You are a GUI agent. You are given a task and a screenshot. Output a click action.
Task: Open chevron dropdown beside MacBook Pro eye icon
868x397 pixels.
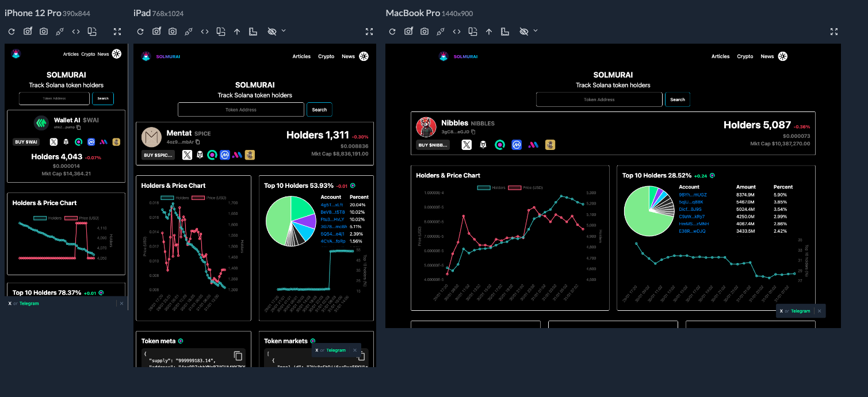[536, 30]
